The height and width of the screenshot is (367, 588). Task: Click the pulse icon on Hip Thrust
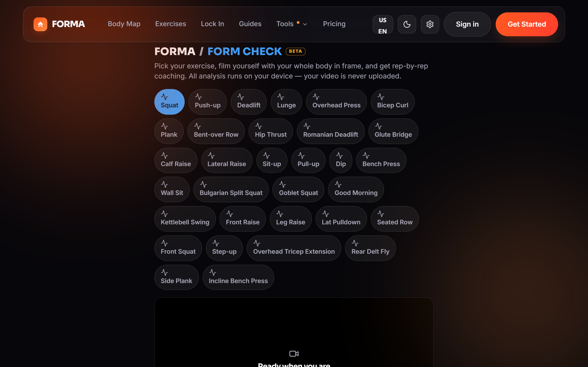(258, 126)
